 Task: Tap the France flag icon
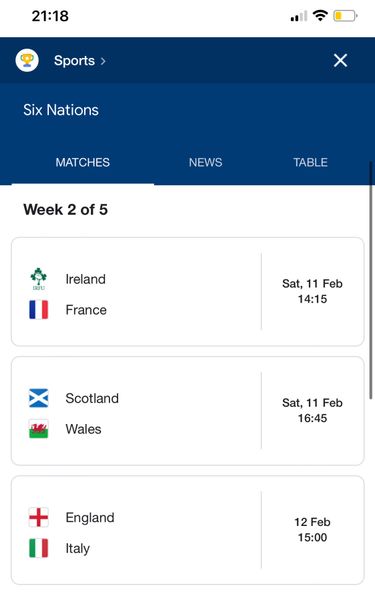(39, 310)
